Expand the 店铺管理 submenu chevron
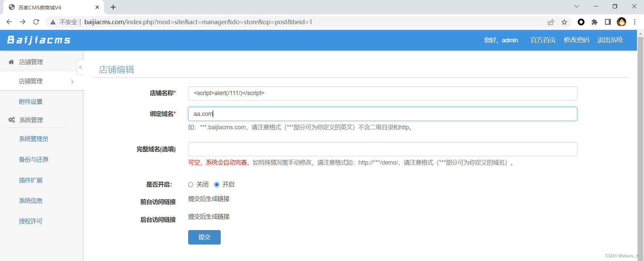 [x=72, y=82]
